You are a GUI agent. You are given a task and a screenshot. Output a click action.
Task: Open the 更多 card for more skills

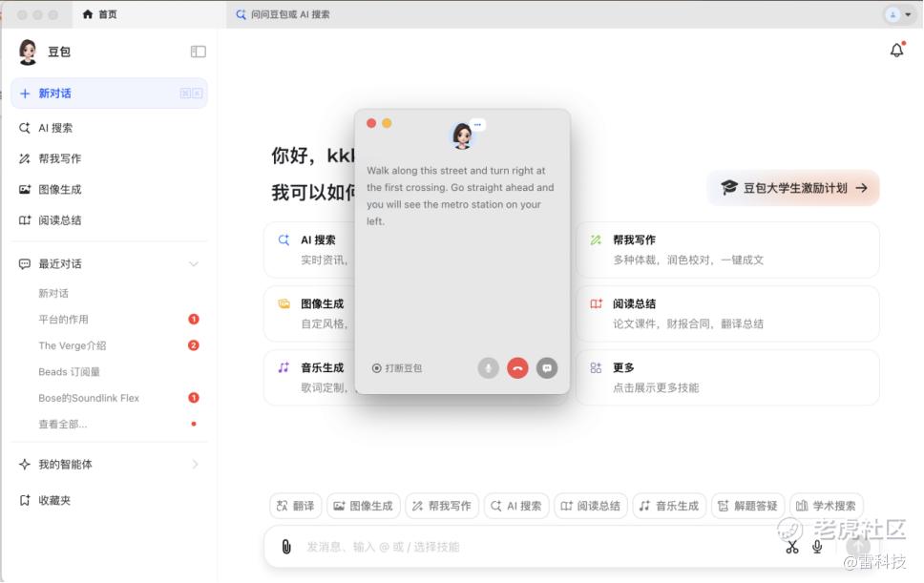click(727, 378)
